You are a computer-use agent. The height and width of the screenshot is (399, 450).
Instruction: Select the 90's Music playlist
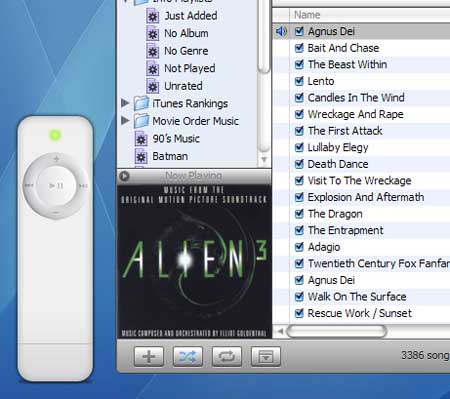(x=176, y=139)
